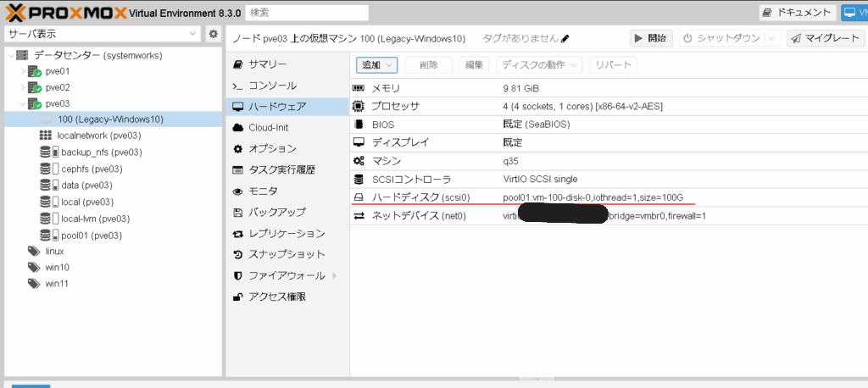The width and height of the screenshot is (868, 388).
Task: Click the リバート button
Action: pyautogui.click(x=614, y=64)
